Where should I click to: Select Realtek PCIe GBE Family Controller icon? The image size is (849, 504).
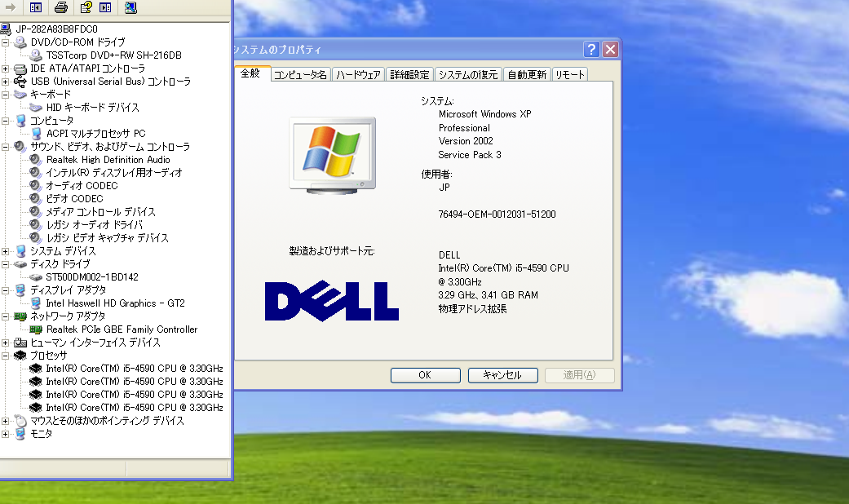click(x=36, y=329)
